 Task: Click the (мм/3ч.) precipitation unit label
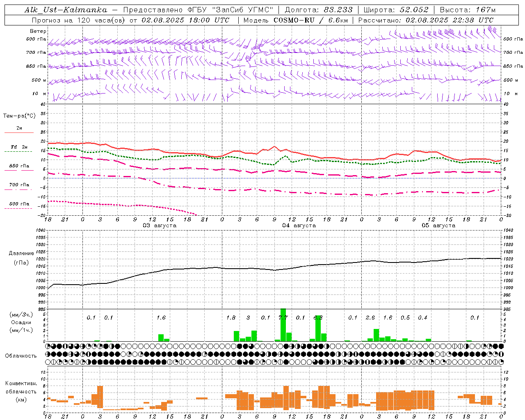click(x=21, y=315)
